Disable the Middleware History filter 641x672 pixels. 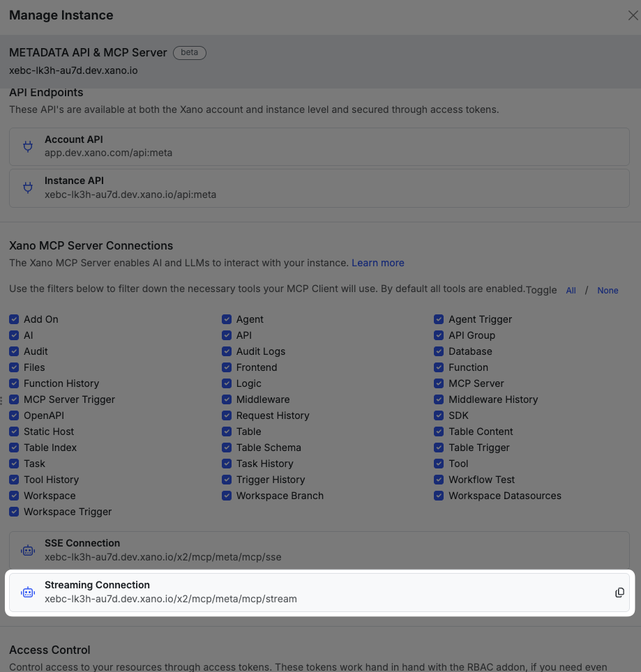[x=439, y=399]
